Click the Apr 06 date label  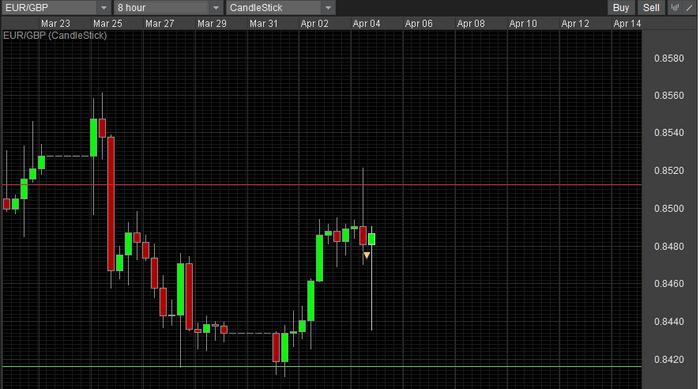419,24
